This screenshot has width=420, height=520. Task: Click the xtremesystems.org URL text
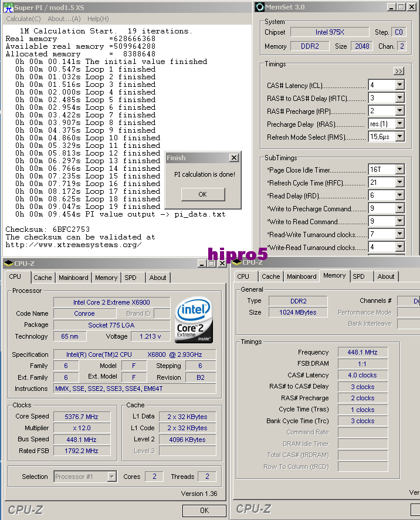coord(73,245)
